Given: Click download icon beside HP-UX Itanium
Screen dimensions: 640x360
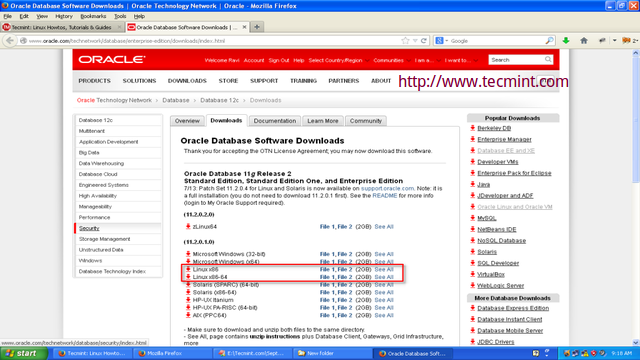Looking at the screenshot, I should [x=188, y=300].
